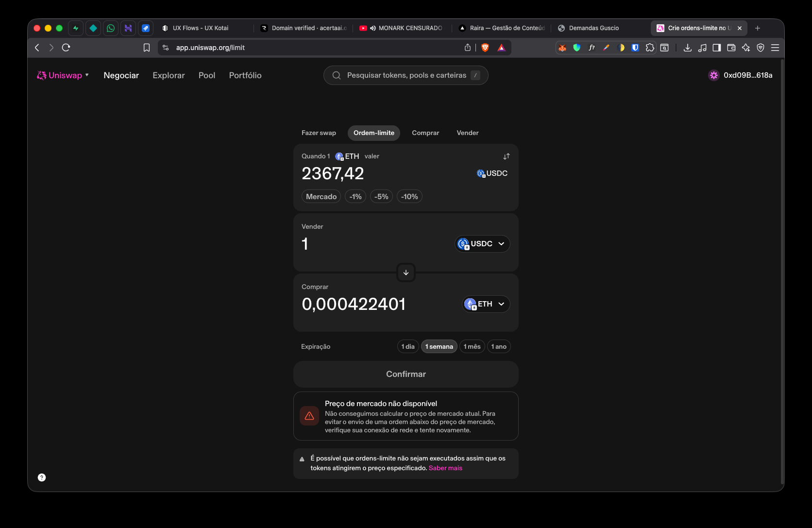Click the ETH token in price header
Screen dimensions: 812x528
coord(347,156)
